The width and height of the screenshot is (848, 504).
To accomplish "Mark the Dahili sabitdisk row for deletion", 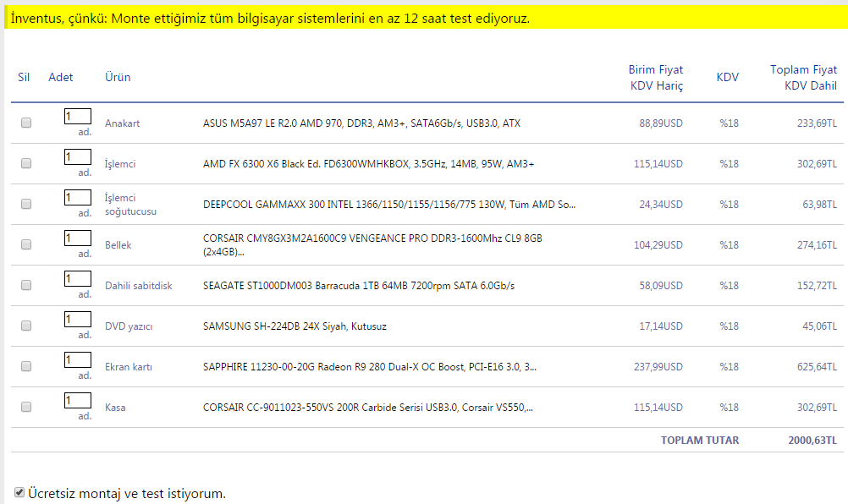I will coord(26,285).
